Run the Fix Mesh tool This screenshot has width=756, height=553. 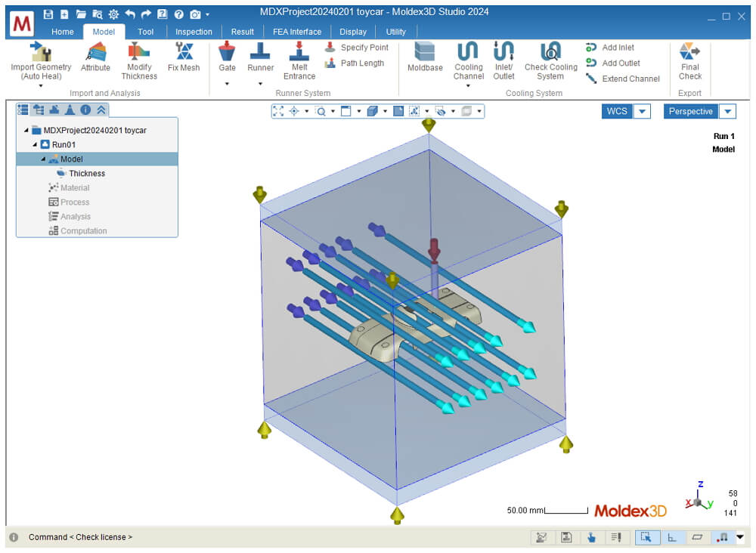[x=184, y=57]
